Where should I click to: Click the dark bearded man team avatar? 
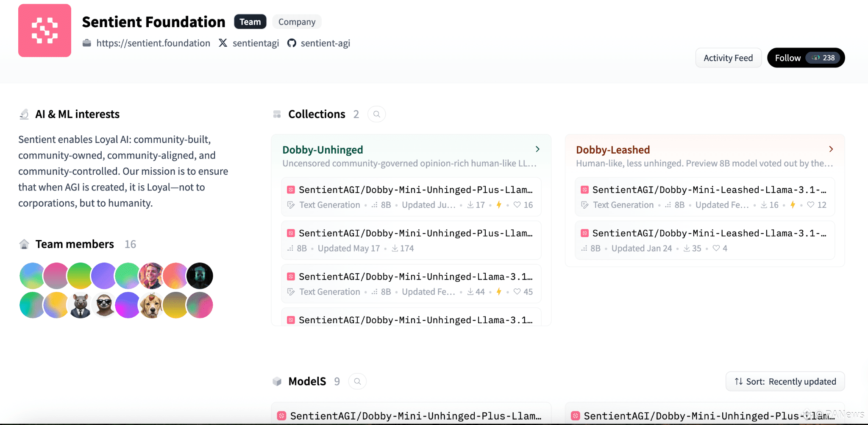(200, 276)
